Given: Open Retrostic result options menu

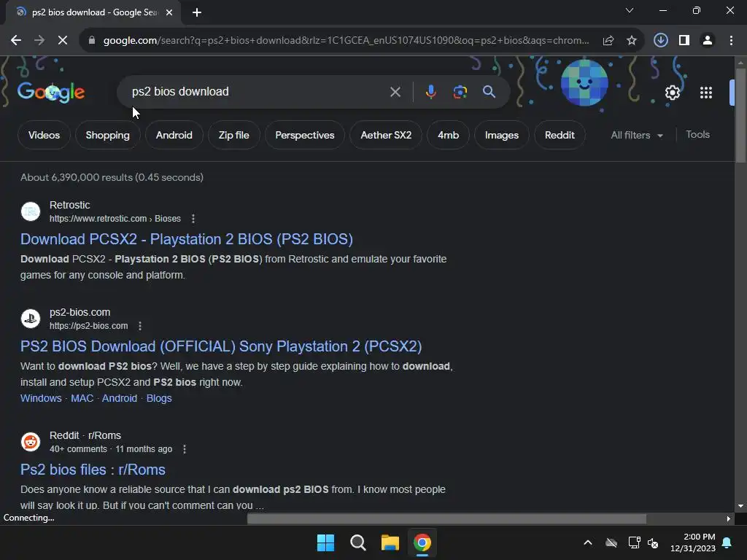Looking at the screenshot, I should tap(193, 219).
